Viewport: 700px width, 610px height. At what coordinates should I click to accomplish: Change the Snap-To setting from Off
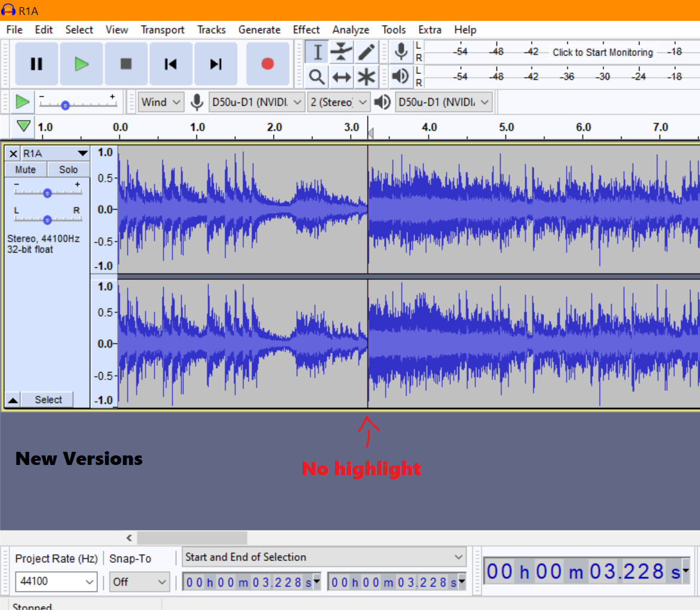point(139,582)
